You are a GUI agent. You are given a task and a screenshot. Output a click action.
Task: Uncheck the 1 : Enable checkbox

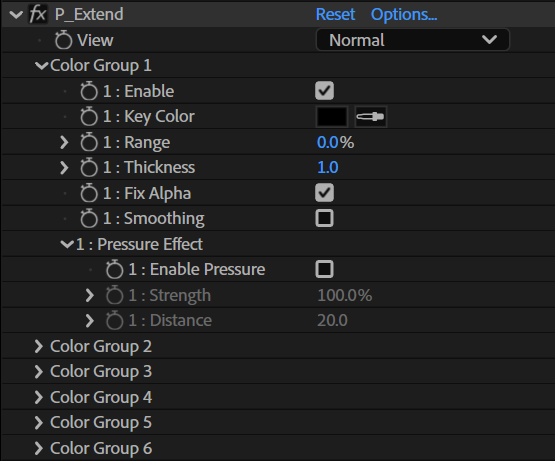click(x=324, y=91)
